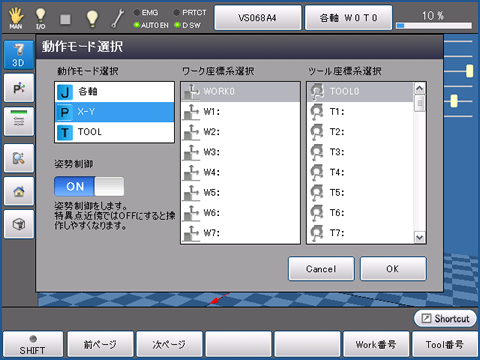Pick W6: work coordinate
The height and width of the screenshot is (360, 480).
point(240,213)
